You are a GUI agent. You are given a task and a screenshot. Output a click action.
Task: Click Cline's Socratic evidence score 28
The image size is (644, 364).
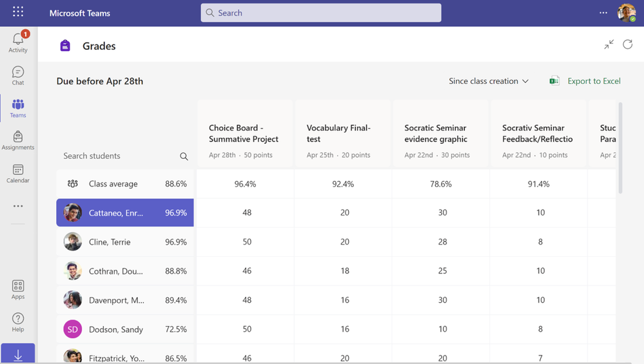coord(442,242)
